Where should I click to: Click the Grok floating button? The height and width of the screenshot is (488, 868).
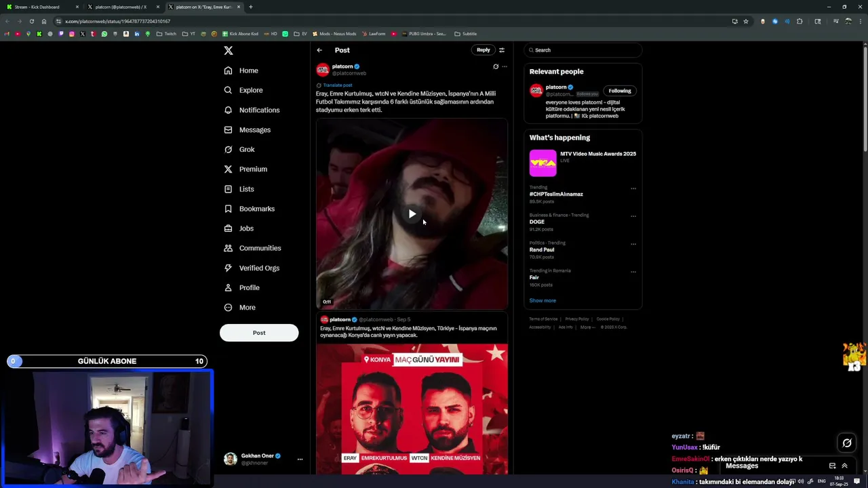click(x=847, y=443)
